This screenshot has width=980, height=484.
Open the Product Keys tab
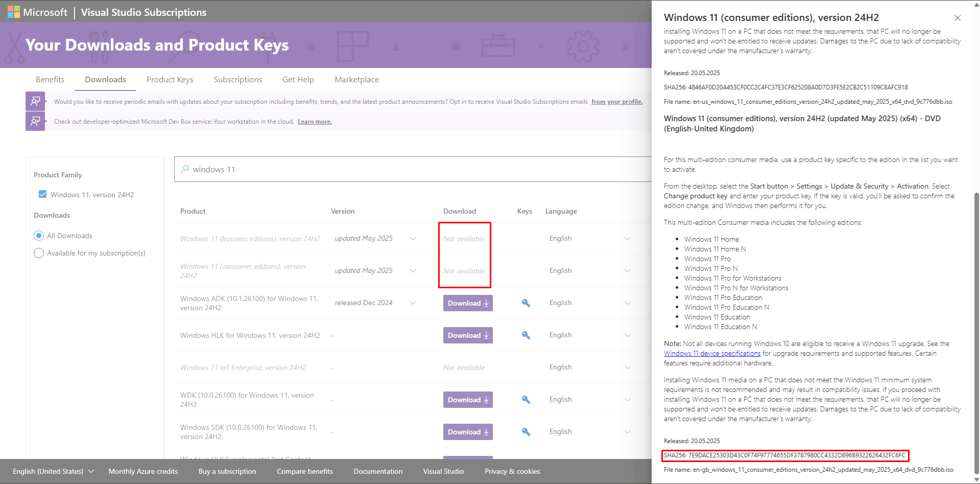[x=170, y=80]
